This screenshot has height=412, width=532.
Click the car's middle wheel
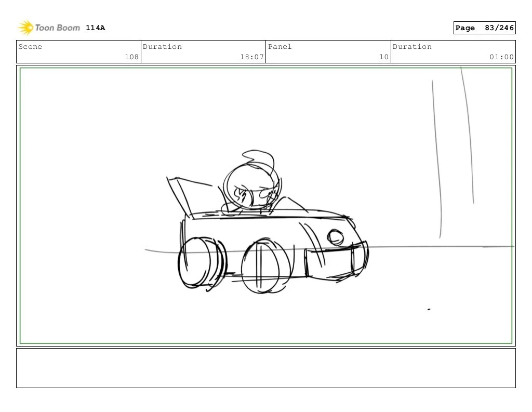point(265,266)
